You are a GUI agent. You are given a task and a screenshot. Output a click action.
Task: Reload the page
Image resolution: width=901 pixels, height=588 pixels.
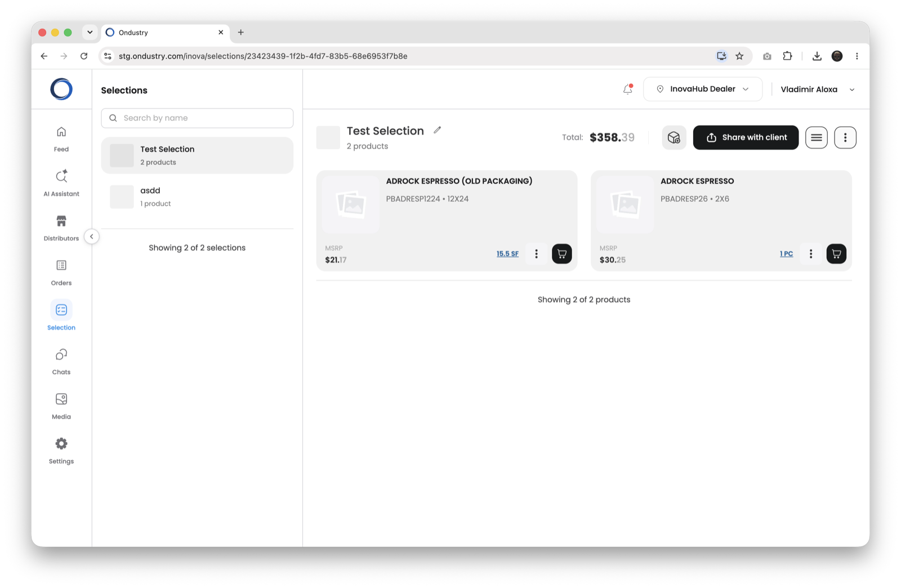(x=84, y=56)
